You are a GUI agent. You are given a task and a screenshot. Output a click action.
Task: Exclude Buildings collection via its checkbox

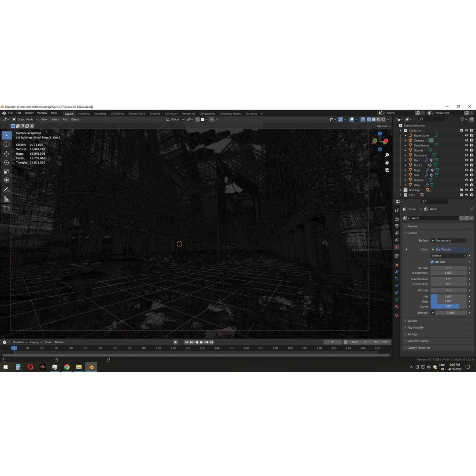[x=462, y=190]
